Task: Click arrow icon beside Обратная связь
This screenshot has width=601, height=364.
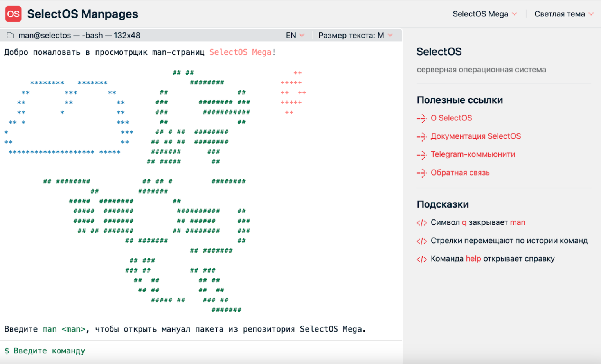Action: click(x=422, y=173)
